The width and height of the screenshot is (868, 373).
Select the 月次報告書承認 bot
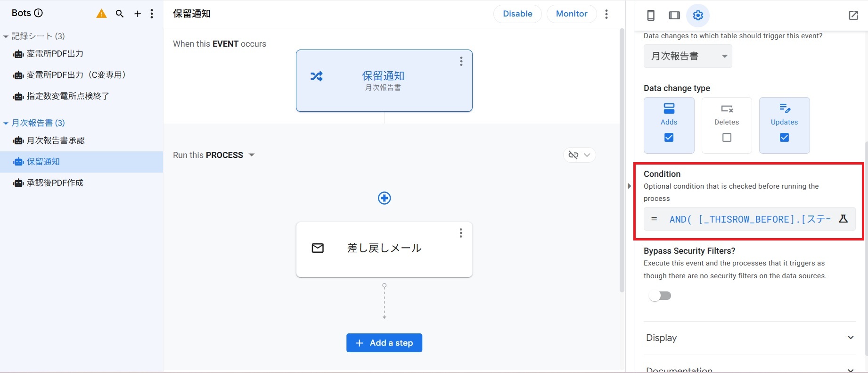[x=56, y=141]
